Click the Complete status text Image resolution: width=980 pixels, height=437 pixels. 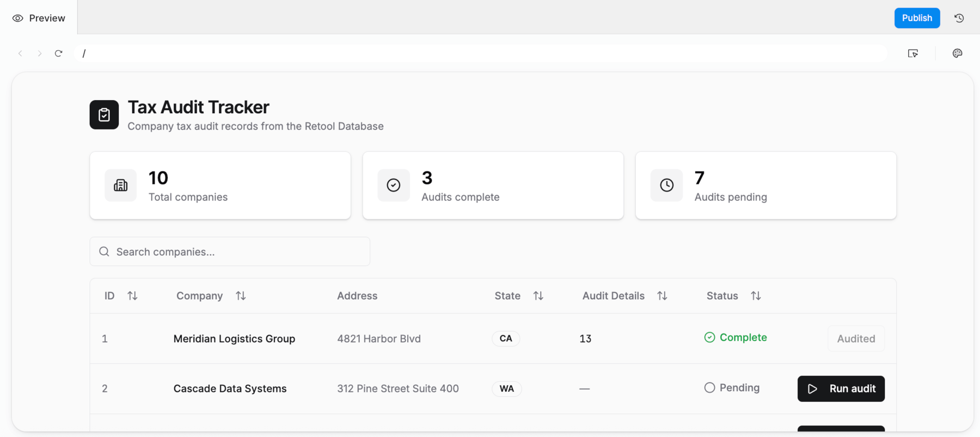click(x=743, y=337)
